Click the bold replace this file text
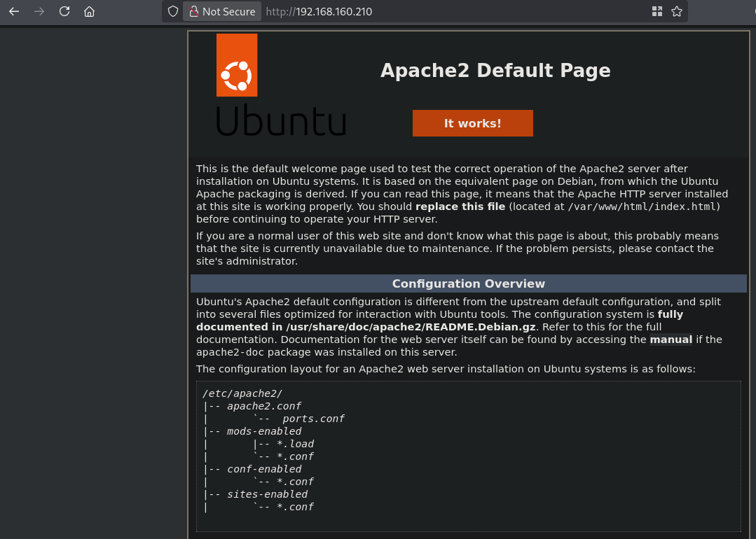The width and height of the screenshot is (756, 539). 460,206
